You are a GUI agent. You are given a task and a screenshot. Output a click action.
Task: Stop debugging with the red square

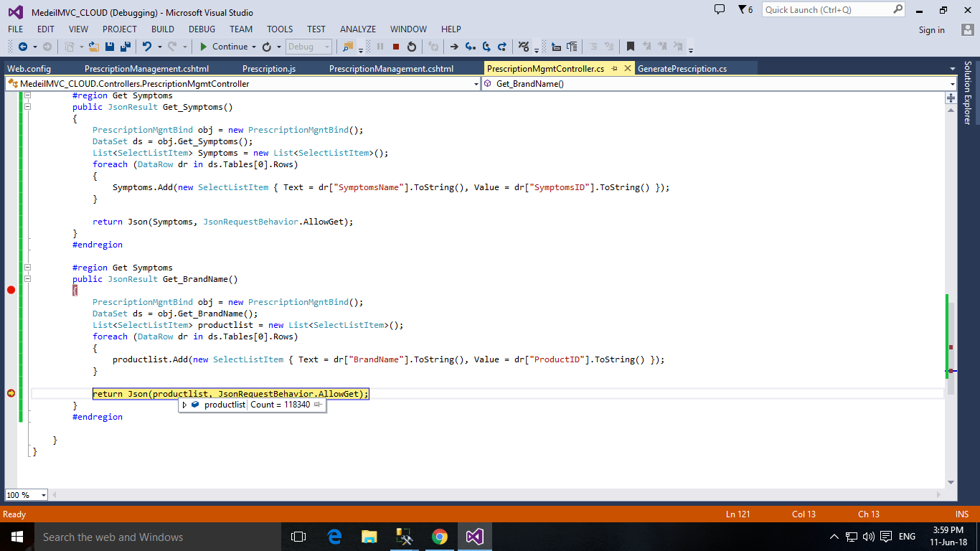coord(396,47)
